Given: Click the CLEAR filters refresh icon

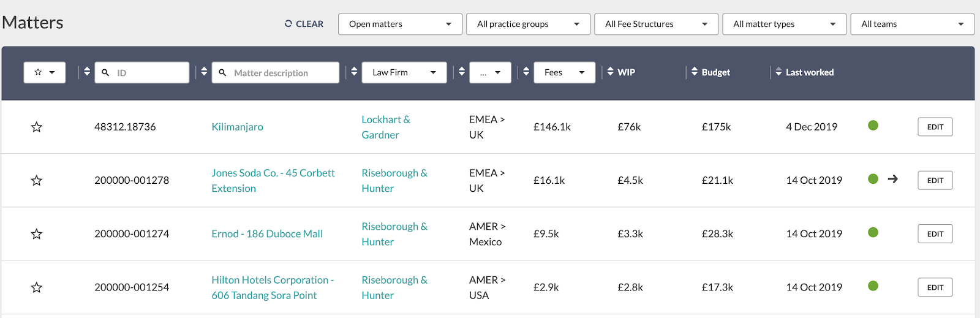Looking at the screenshot, I should (x=288, y=24).
